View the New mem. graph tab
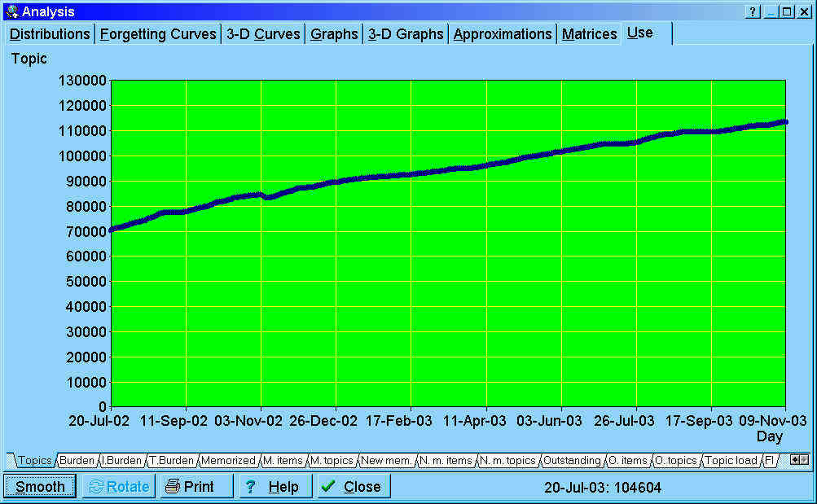The height and width of the screenshot is (504, 817). pyautogui.click(x=387, y=461)
